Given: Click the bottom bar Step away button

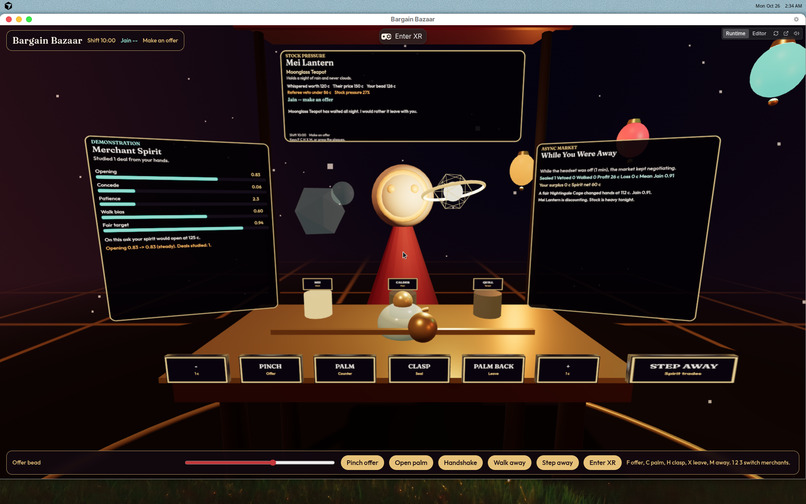Looking at the screenshot, I should [x=557, y=462].
